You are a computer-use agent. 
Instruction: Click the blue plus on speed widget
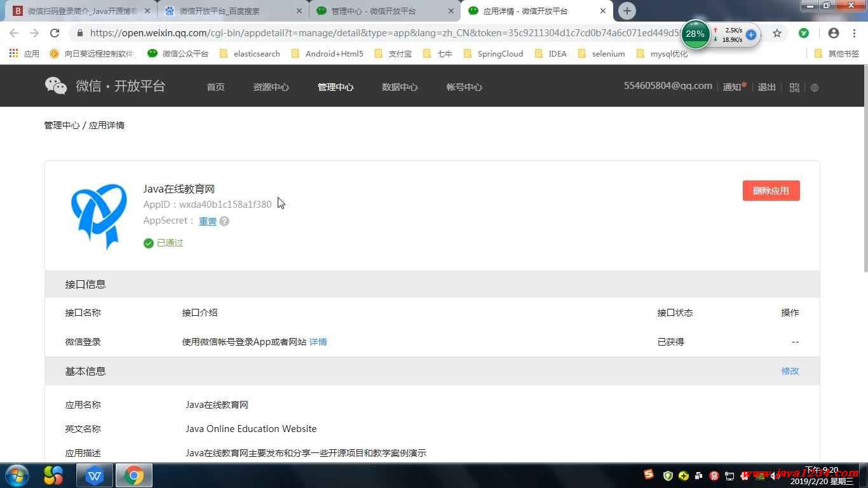750,35
